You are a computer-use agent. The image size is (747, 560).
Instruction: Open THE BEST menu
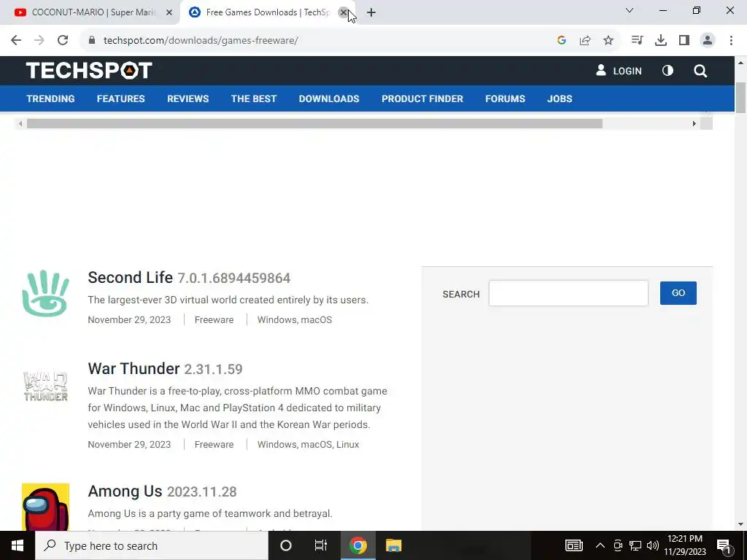click(x=253, y=98)
